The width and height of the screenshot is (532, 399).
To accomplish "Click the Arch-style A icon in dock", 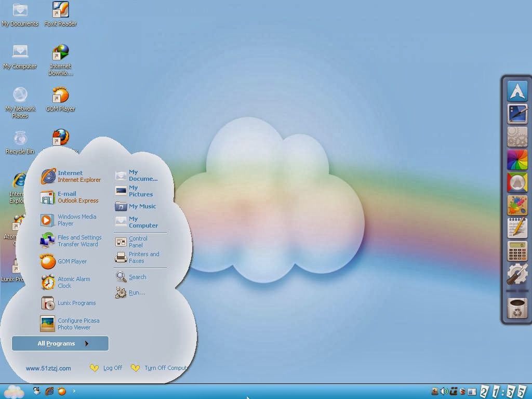I will [x=517, y=90].
